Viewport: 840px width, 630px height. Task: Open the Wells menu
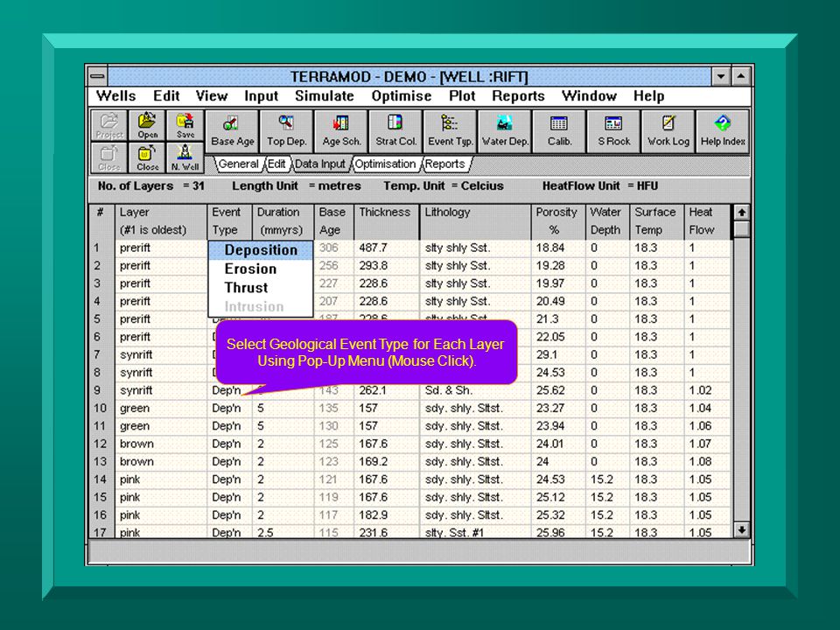(115, 96)
